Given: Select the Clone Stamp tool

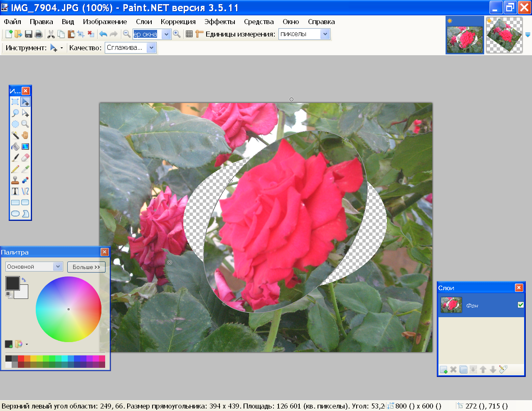Looking at the screenshot, I should 15,180.
